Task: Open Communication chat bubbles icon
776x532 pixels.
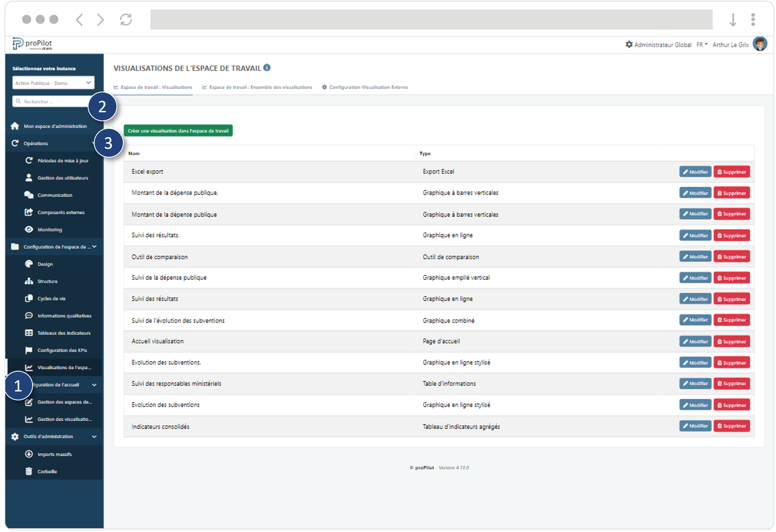Action: point(29,195)
